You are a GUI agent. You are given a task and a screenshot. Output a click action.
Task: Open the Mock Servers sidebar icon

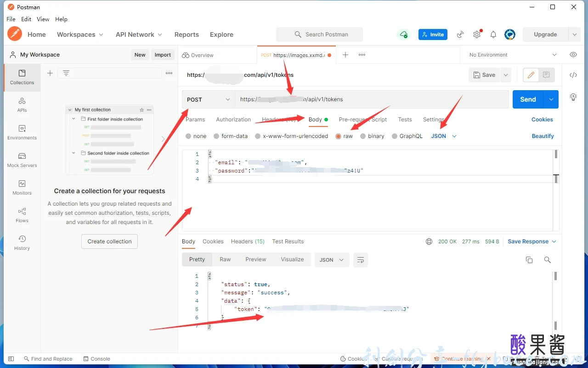[22, 160]
